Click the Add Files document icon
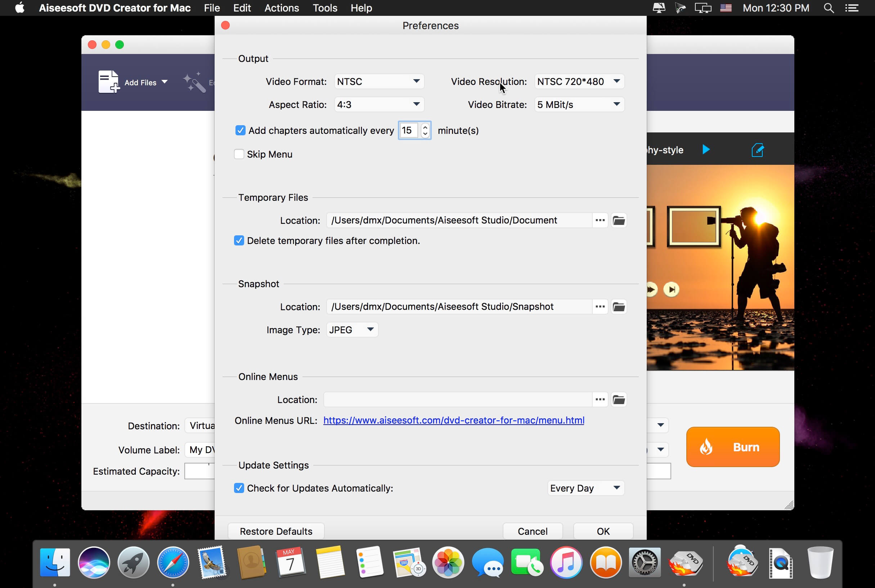 108,82
